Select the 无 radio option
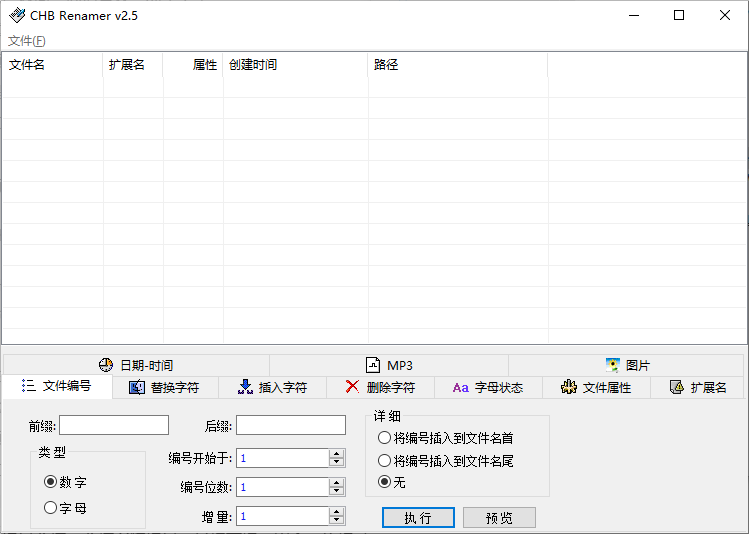The width and height of the screenshot is (749, 534). [x=392, y=482]
